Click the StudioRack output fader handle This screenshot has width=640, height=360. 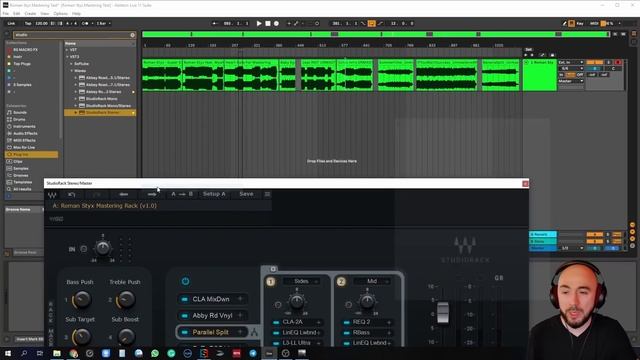443,312
